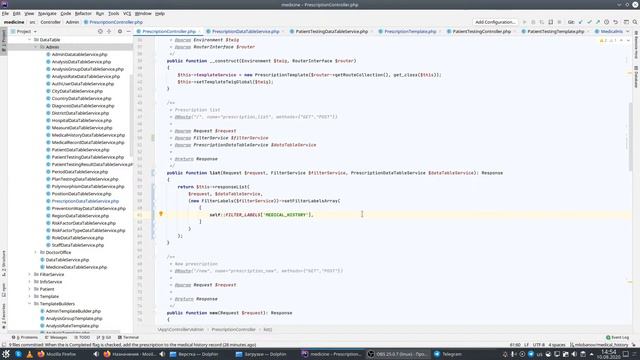Image resolution: width=640 pixels, height=360 pixels.
Task: Open the Messages tool window
Action: [x=56, y=338]
